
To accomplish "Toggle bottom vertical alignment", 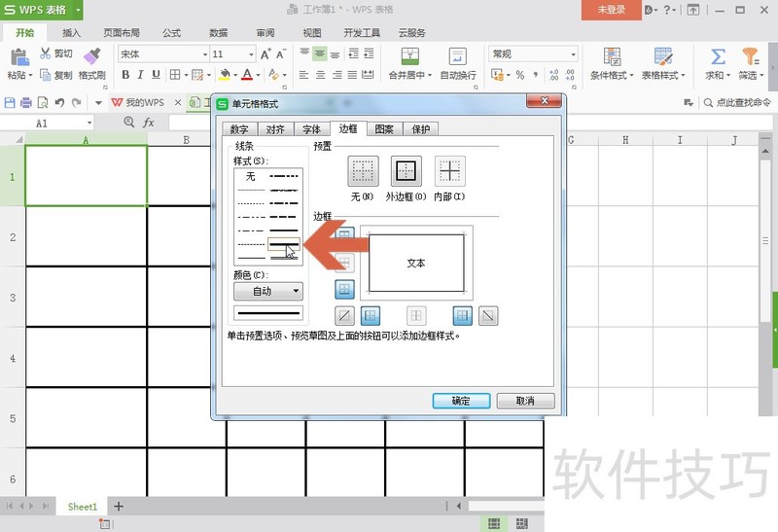I will (x=336, y=53).
